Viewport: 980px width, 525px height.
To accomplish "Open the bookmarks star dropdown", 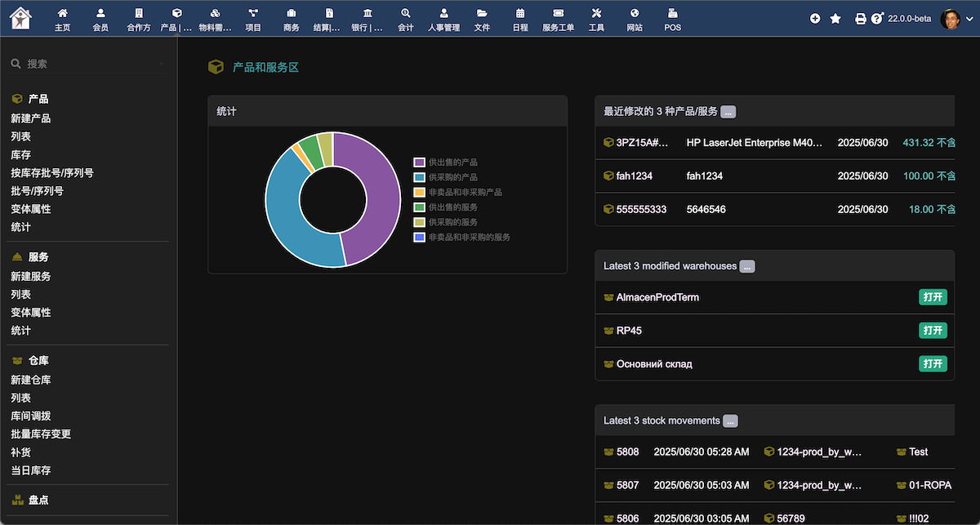I will point(835,19).
